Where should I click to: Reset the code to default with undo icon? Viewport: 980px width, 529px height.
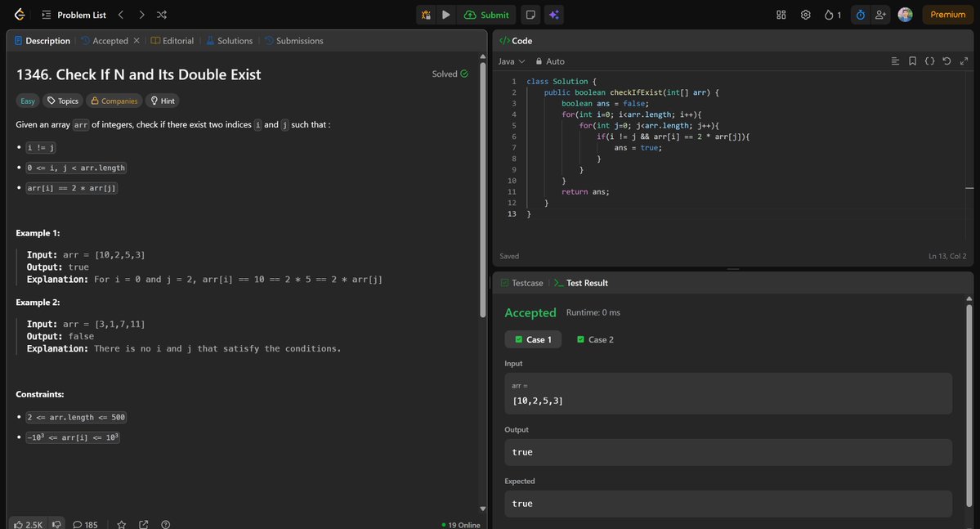(x=946, y=61)
